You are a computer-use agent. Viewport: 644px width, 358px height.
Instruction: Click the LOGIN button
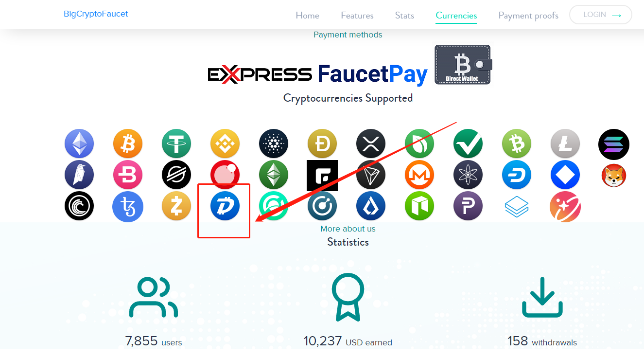[601, 15]
